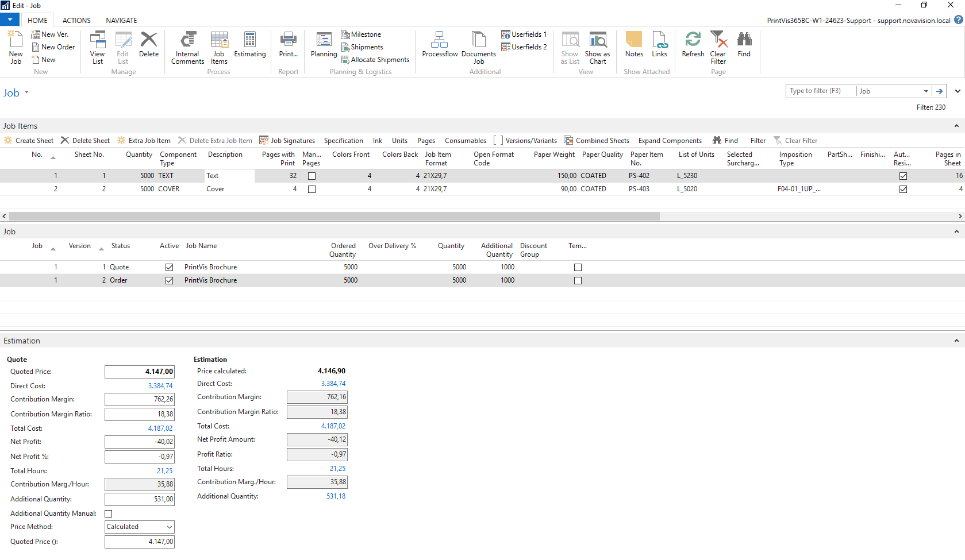965x560 pixels.
Task: Refresh the page
Action: (693, 45)
